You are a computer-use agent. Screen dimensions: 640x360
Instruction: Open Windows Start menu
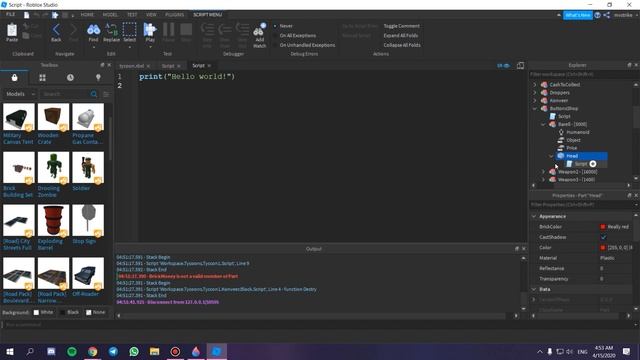(10, 351)
